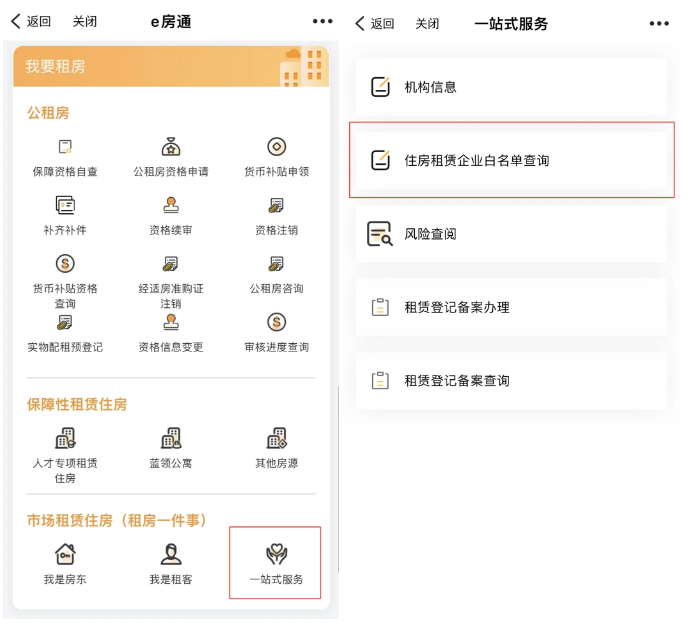686x639 pixels.
Task: Open 租赁登记备案办理 entry
Action: click(508, 307)
